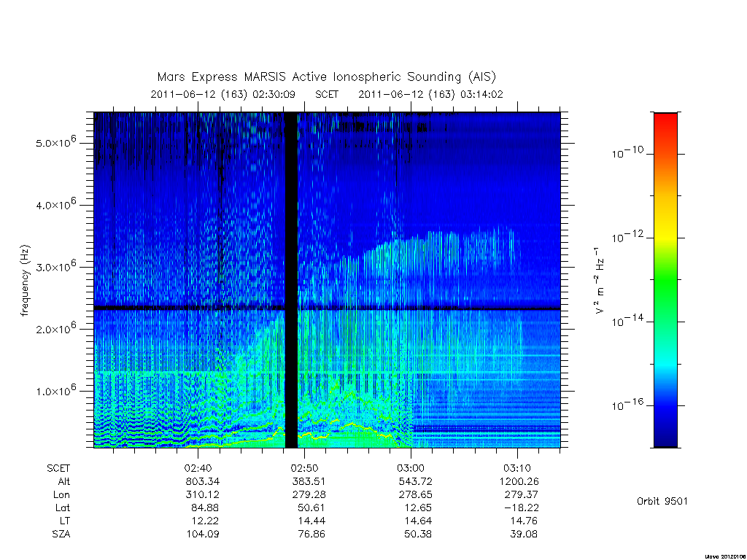This screenshot has width=747, height=560.
Task: Click the 5.0×10^6 frequency tick label
Action: click(55, 142)
